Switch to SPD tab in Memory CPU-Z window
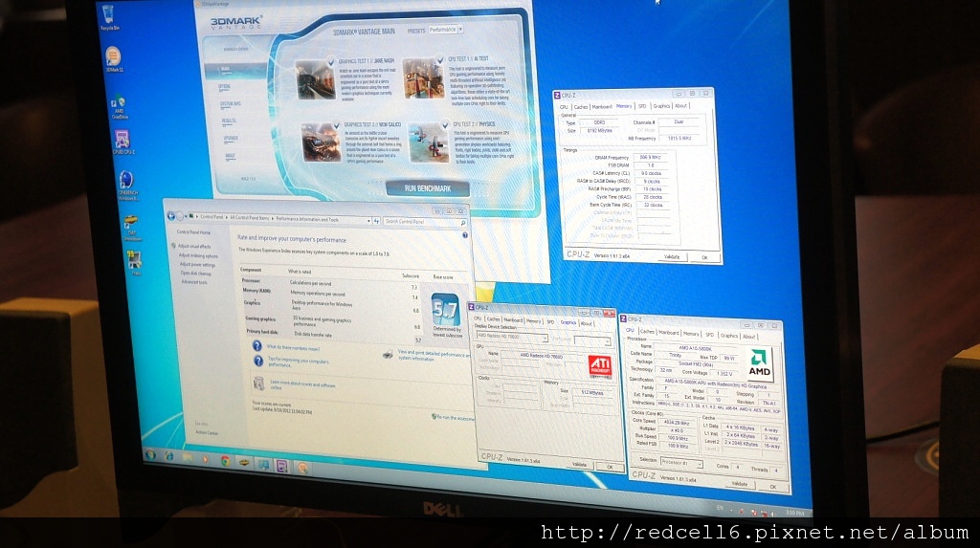 (x=642, y=106)
